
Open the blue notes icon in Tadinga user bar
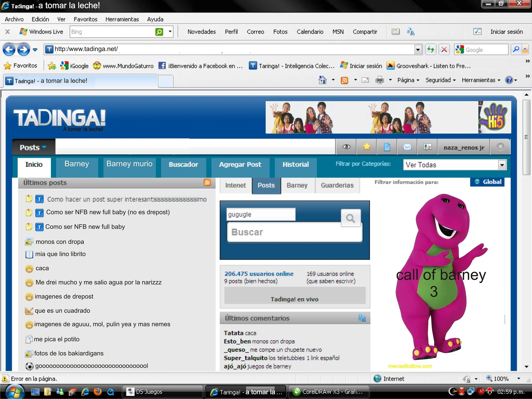(387, 147)
